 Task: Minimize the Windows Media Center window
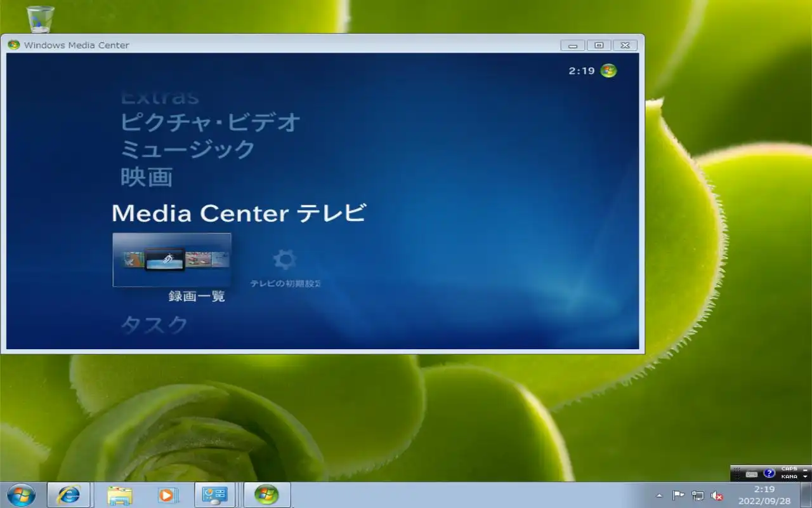pos(573,45)
